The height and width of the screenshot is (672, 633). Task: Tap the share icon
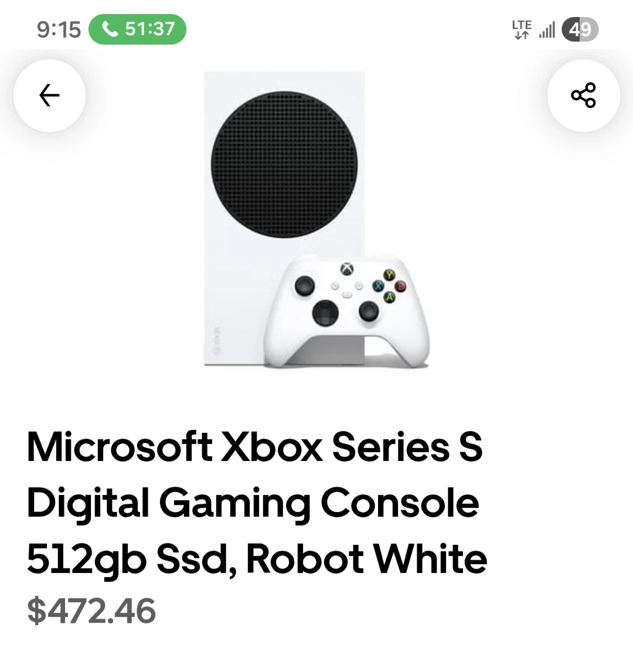click(x=583, y=96)
